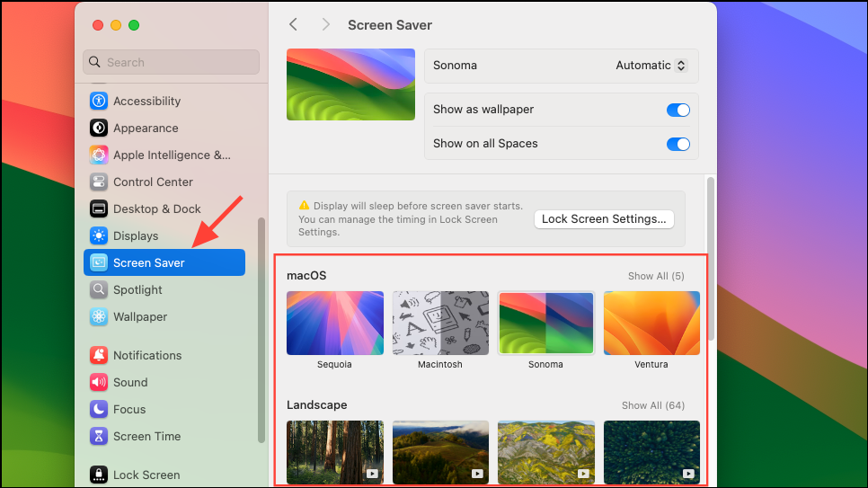Go forward with the right chevron
The image size is (868, 488).
325,24
